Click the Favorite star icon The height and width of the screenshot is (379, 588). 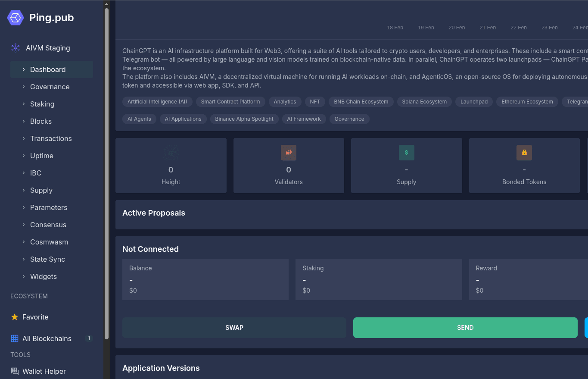(15, 317)
